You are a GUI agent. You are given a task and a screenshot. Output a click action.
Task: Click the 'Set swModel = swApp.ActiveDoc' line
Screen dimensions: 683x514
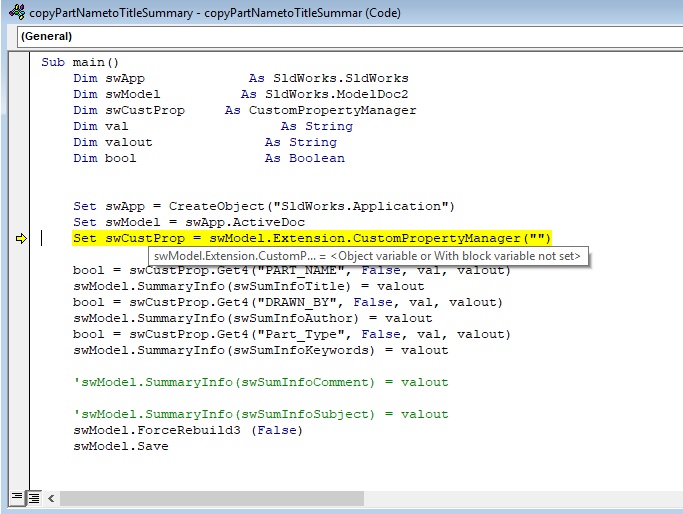(189, 222)
